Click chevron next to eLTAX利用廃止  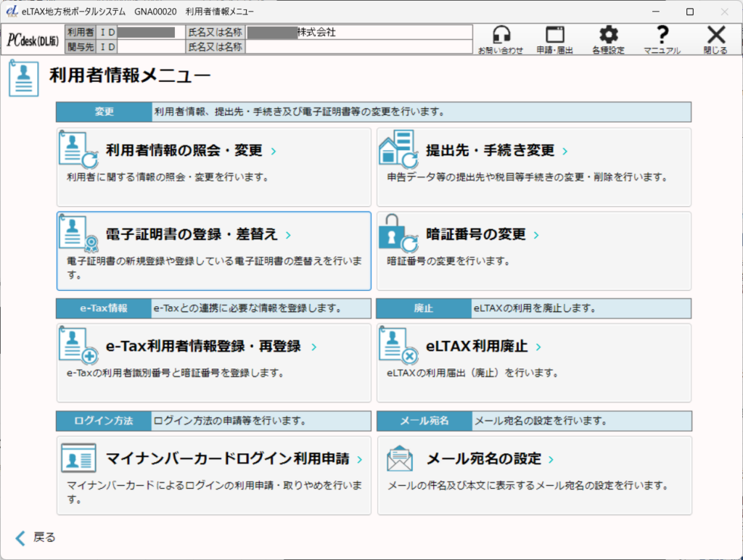tap(538, 347)
